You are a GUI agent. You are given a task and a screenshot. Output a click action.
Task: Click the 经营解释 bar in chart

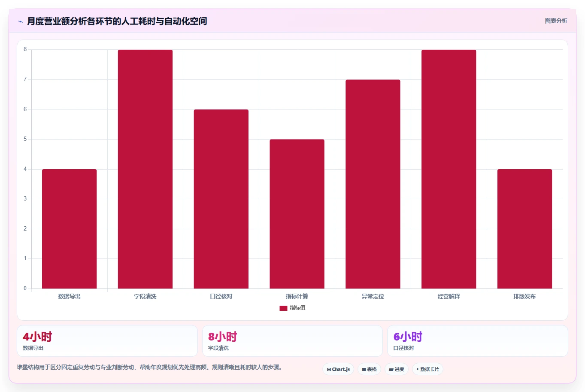click(449, 169)
